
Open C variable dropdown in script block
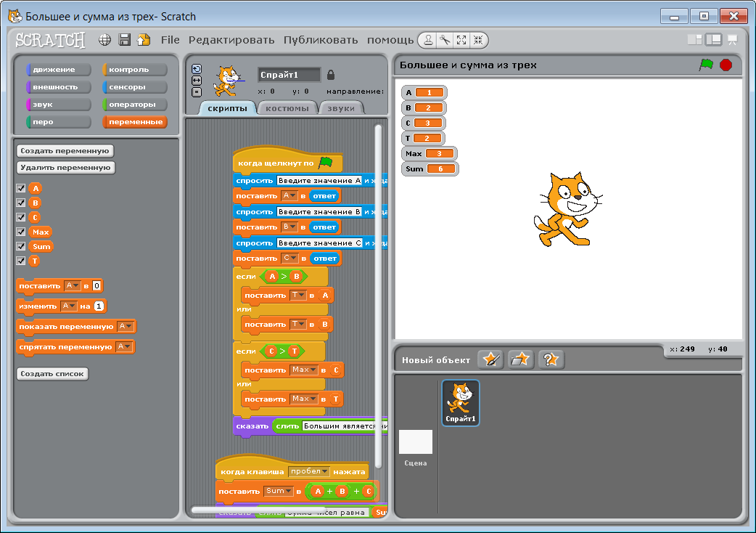click(290, 258)
